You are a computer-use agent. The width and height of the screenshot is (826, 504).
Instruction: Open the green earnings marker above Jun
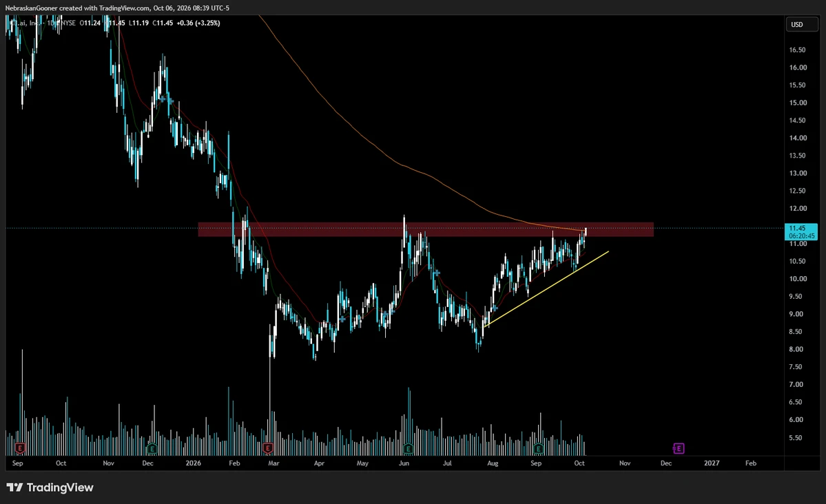pos(408,448)
